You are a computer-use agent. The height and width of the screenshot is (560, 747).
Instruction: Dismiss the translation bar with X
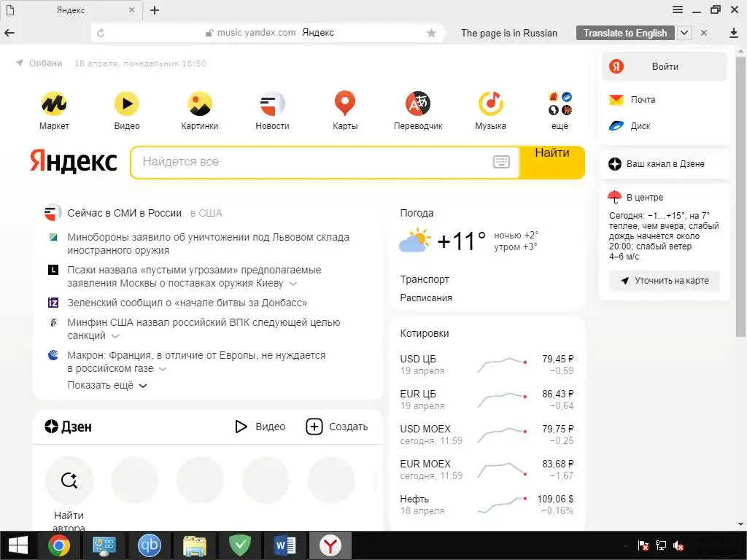[704, 33]
